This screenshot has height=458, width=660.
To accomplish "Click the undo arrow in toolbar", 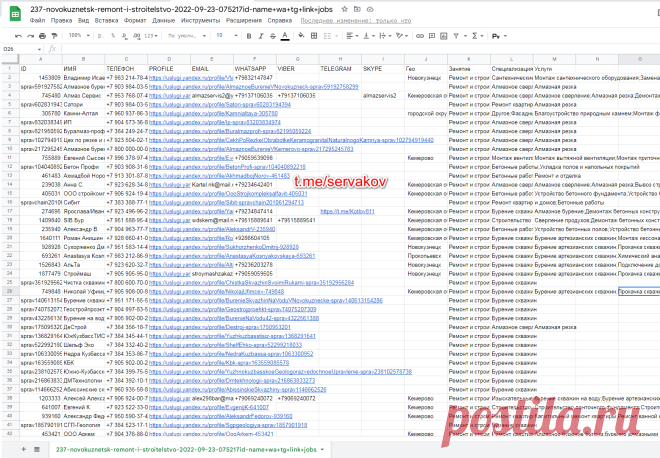I will tap(18, 36).
